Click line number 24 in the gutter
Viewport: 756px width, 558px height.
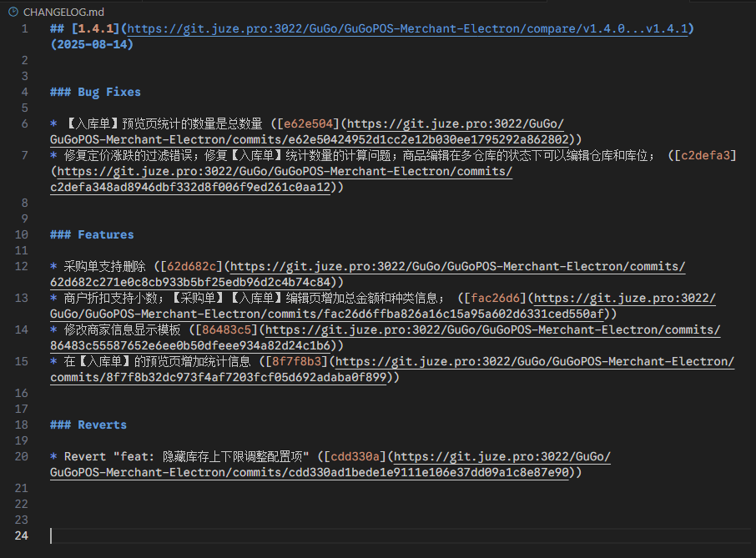pyautogui.click(x=25, y=535)
